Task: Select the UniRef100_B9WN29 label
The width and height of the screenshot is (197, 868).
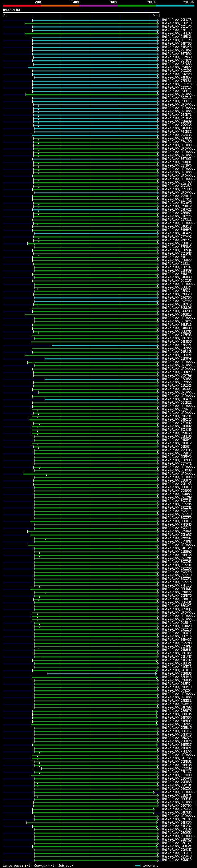Action: (176, 860)
